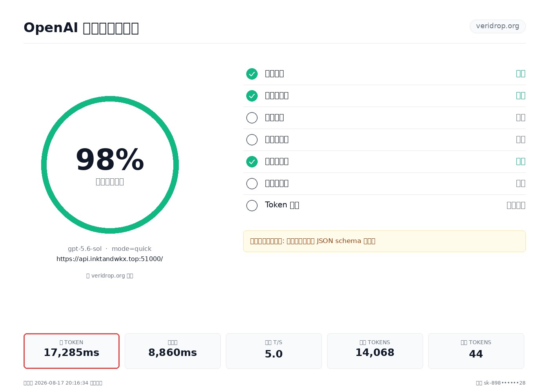Open the https://api.inktandwkx.top:51000/ URL

point(110,259)
